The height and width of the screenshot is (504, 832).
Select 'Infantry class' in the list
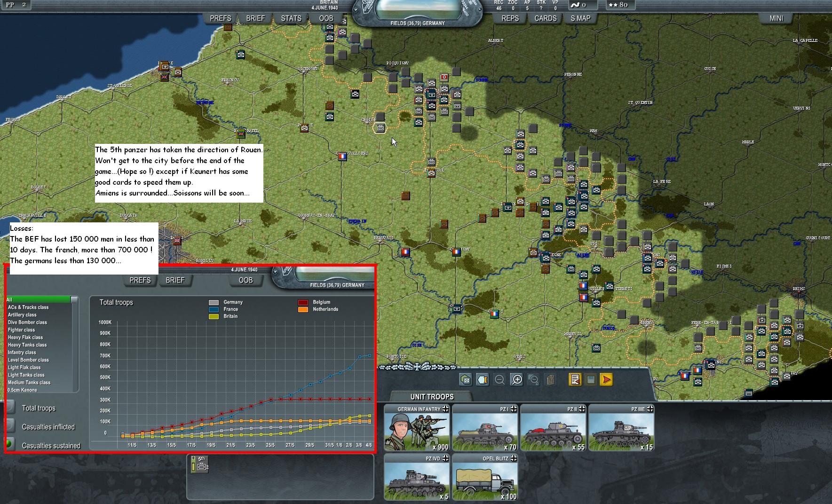(39, 352)
